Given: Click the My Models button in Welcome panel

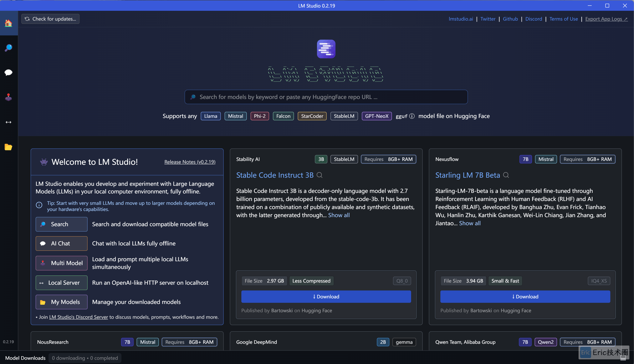Looking at the screenshot, I should coord(61,302).
